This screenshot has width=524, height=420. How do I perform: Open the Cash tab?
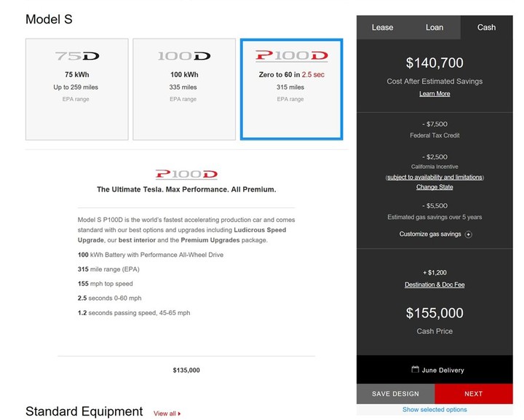(x=487, y=28)
